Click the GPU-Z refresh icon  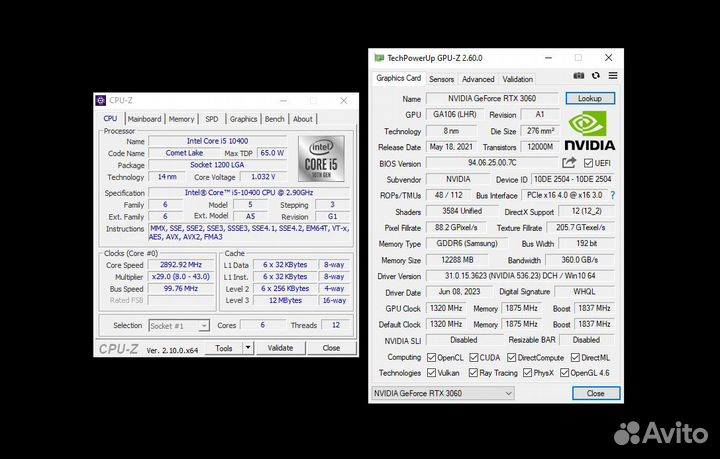coord(596,76)
